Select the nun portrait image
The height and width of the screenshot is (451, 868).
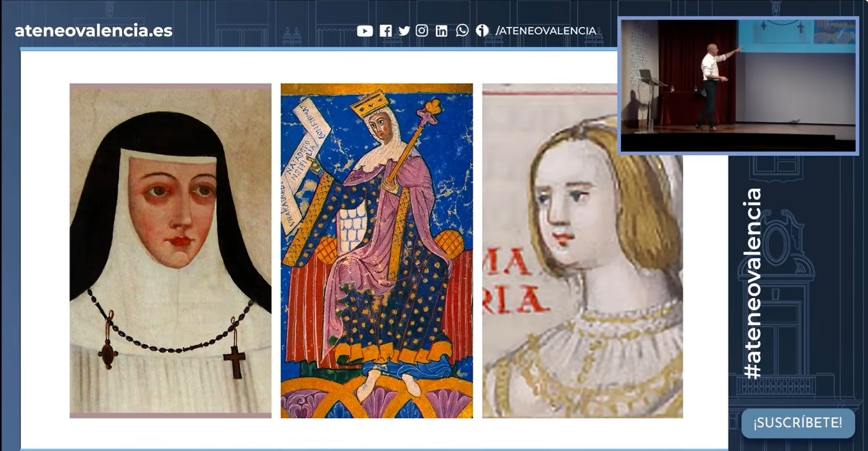click(x=170, y=251)
